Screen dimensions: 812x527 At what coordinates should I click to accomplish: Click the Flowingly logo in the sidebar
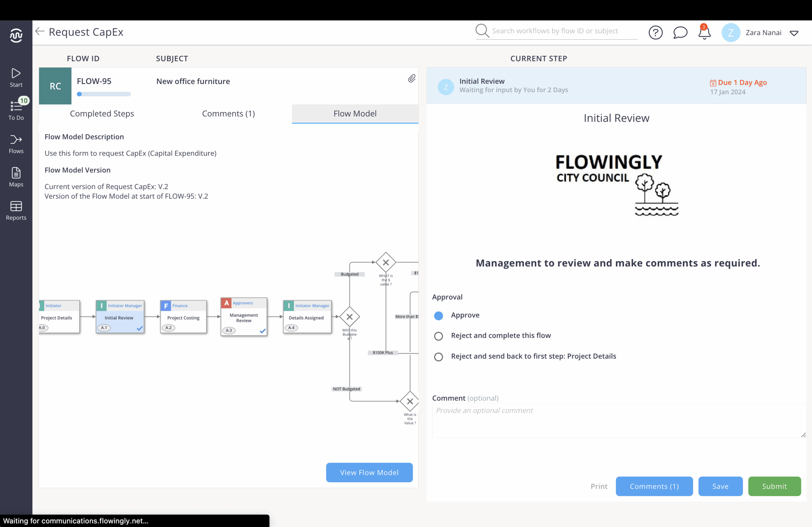click(x=16, y=35)
